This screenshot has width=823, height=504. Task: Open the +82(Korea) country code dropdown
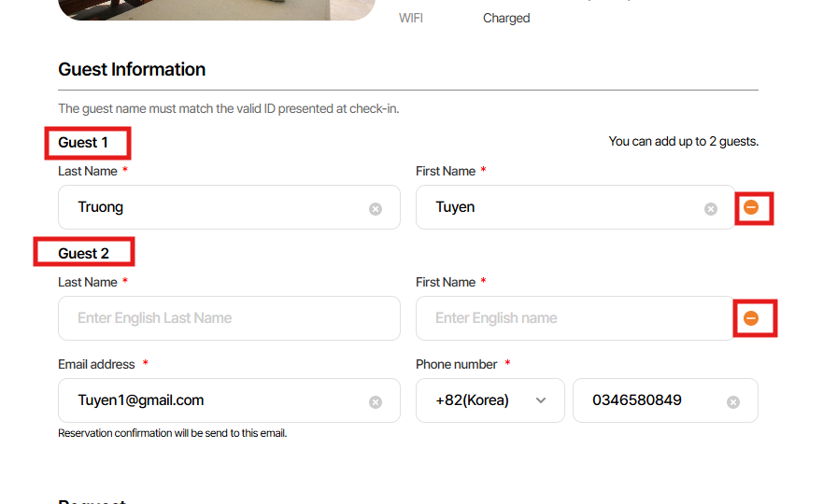(x=490, y=400)
